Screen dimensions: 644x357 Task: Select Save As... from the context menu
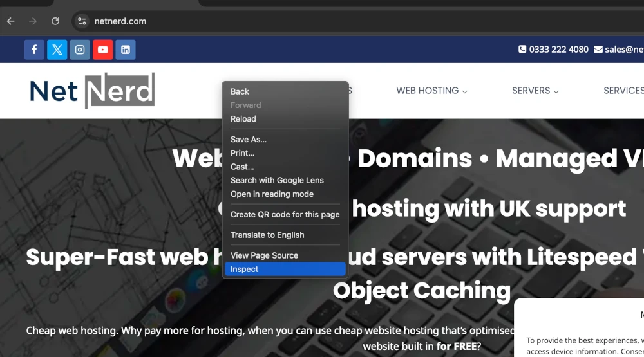pyautogui.click(x=285, y=140)
